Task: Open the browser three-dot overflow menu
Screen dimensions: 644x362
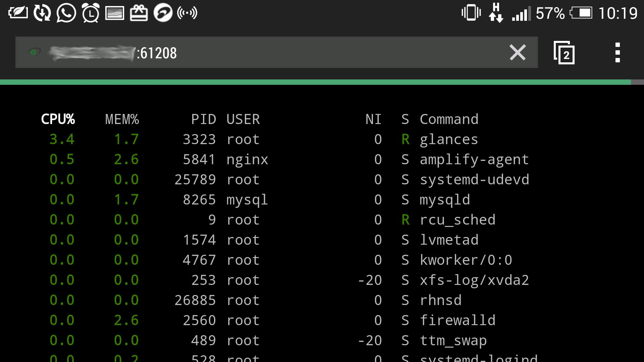Action: click(618, 53)
